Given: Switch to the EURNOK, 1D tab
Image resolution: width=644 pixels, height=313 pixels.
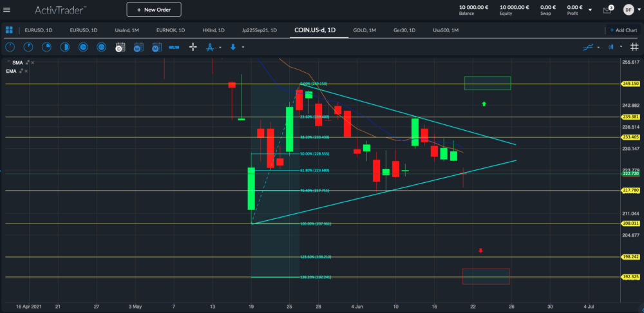Looking at the screenshot, I should tap(171, 30).
